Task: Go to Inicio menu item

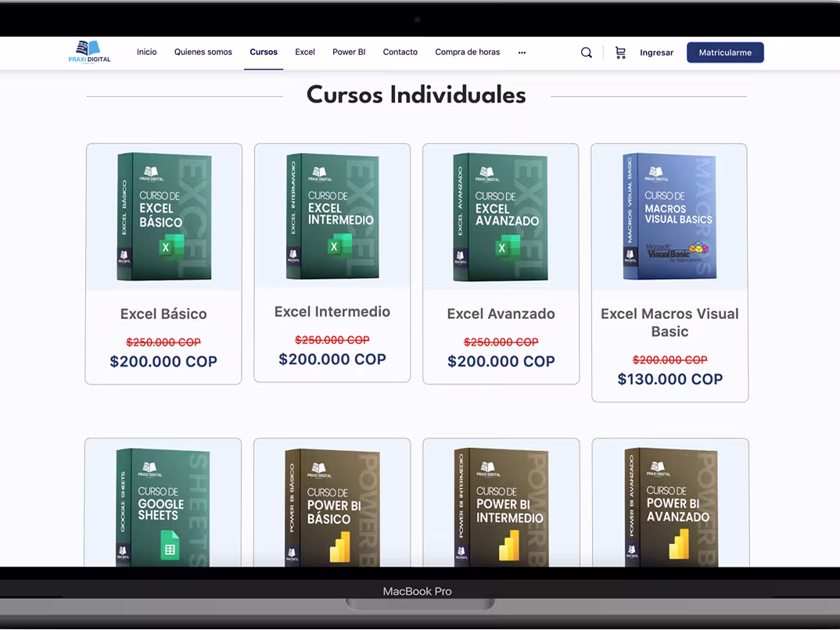Action: (x=147, y=52)
